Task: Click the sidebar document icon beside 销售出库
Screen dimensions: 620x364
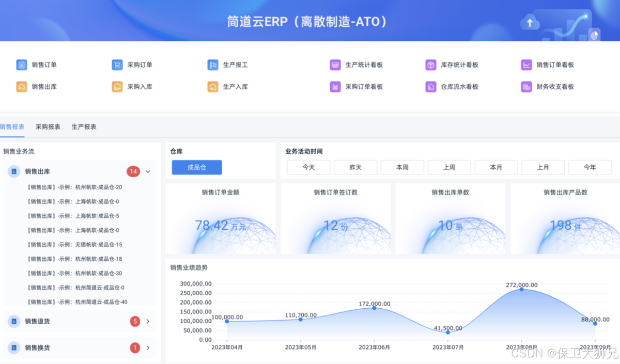Action: [x=14, y=171]
